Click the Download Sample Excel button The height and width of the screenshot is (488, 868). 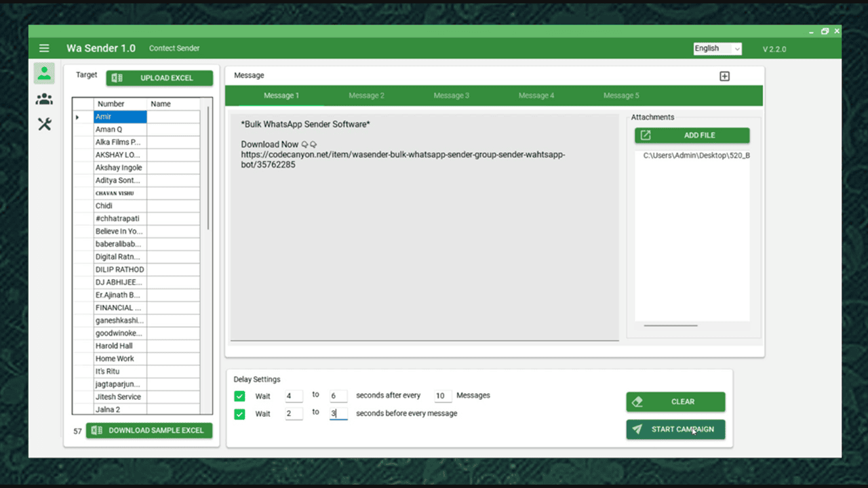click(x=149, y=430)
